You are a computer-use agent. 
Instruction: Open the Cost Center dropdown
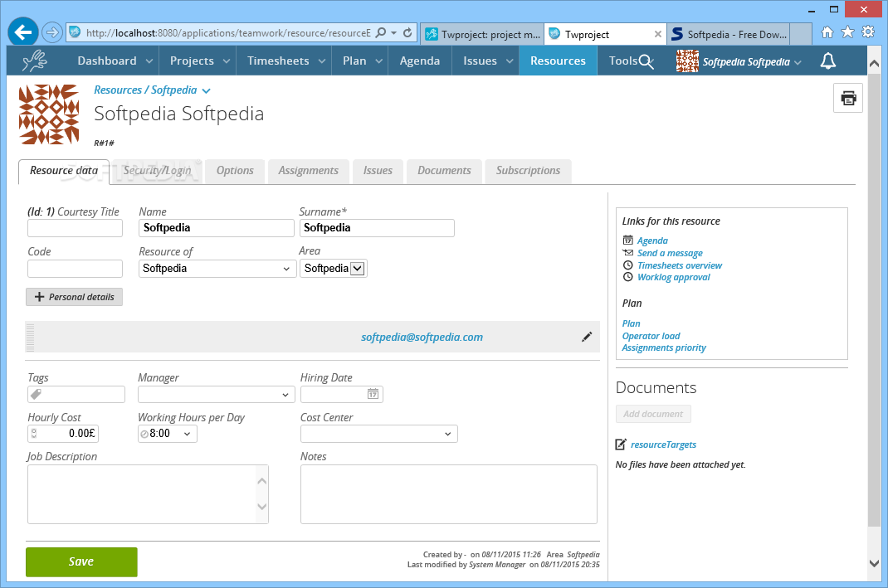click(x=379, y=434)
